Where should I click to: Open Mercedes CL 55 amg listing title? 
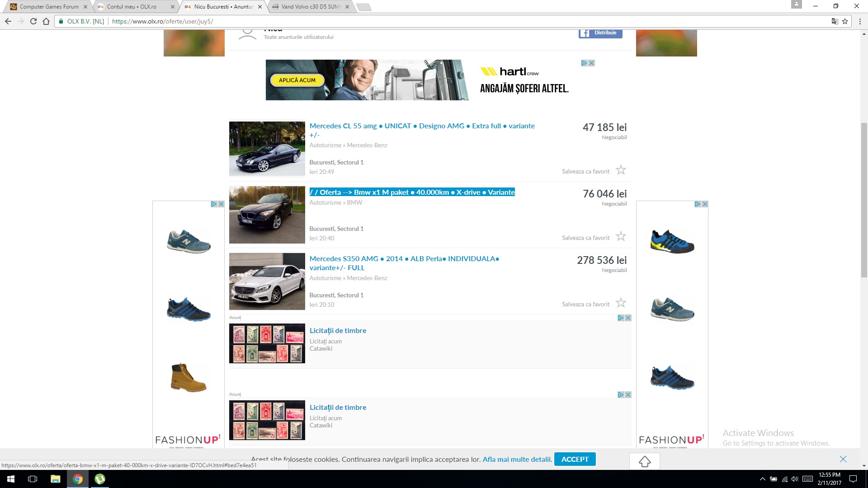click(422, 130)
